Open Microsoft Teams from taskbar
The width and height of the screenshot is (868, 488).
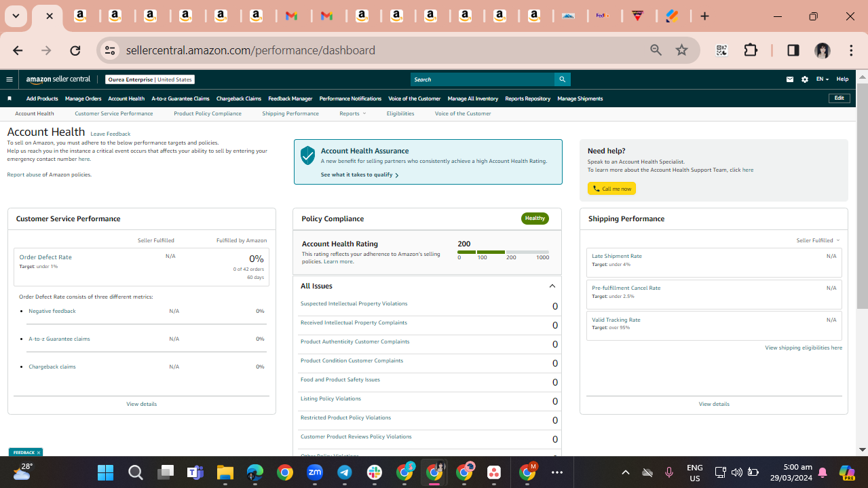[195, 472]
